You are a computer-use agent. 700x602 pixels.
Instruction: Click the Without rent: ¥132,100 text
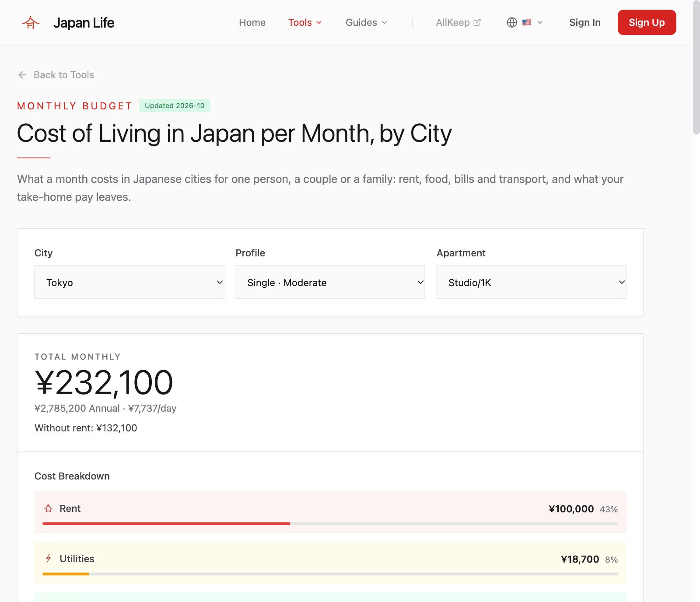[x=86, y=428]
